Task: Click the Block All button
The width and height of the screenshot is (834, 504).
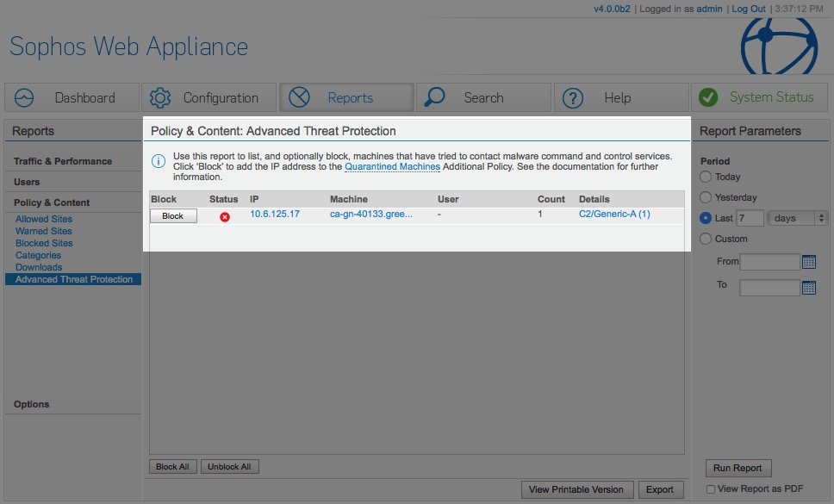Action: point(173,467)
